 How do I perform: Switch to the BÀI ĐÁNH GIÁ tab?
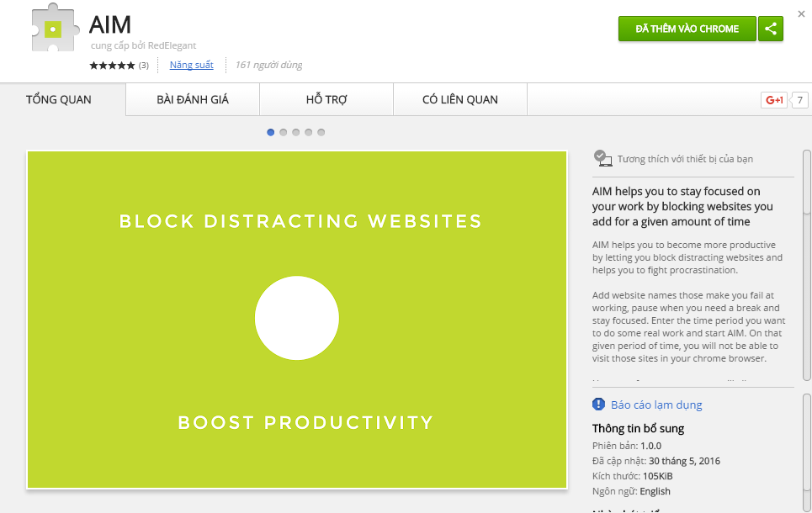(193, 99)
